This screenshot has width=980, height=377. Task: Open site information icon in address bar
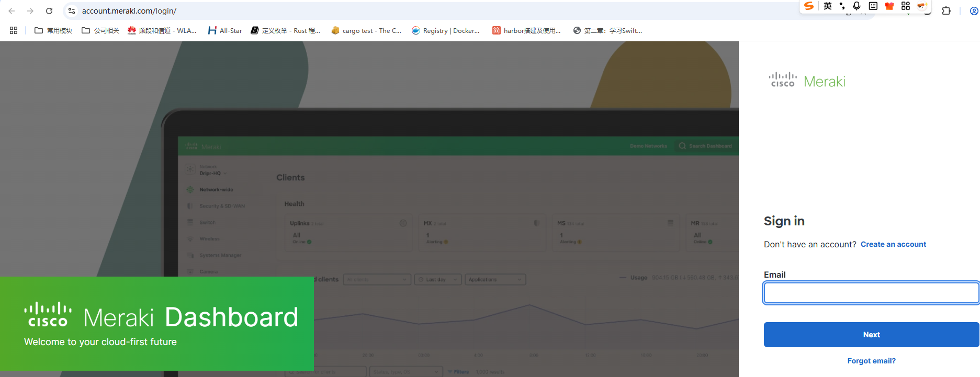[72, 11]
